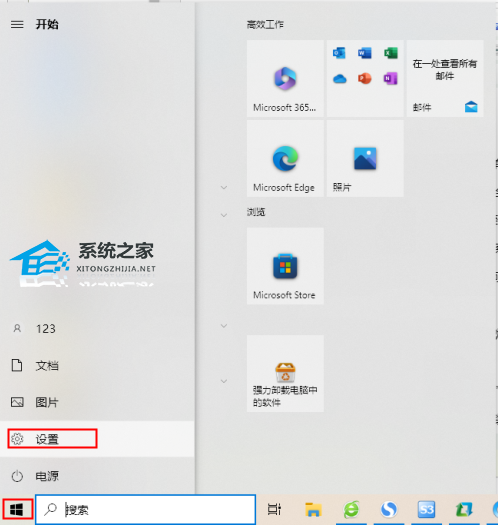Open the Photos (照片) tile
This screenshot has height=525, width=498.
click(365, 159)
